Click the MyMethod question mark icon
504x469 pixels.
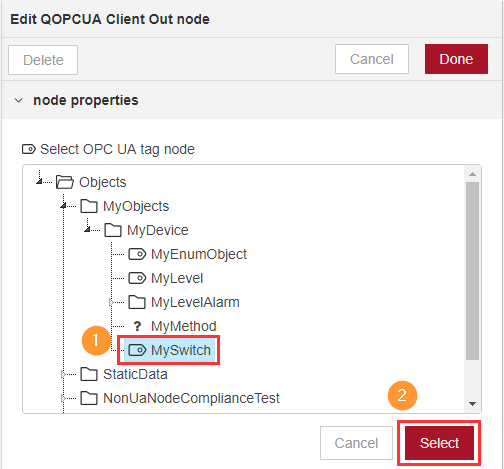click(137, 326)
